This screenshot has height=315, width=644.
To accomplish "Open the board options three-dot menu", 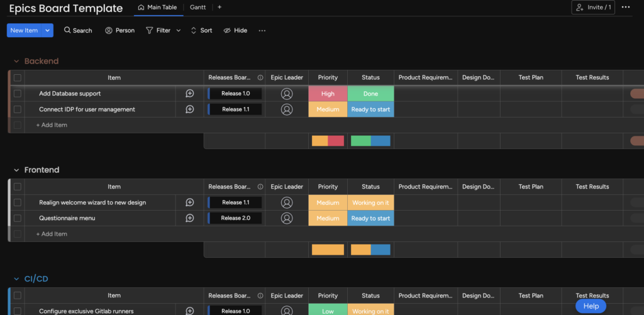I will (625, 8).
